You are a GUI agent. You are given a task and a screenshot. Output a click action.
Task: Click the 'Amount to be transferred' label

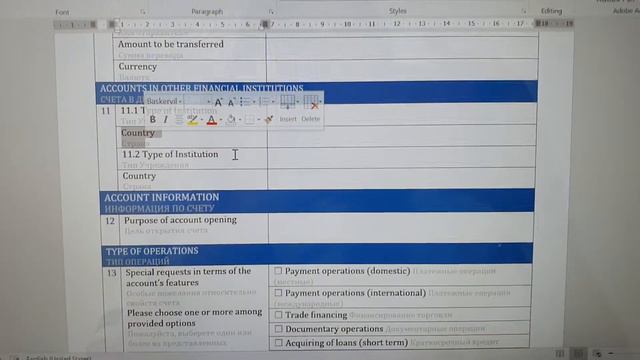tap(171, 44)
